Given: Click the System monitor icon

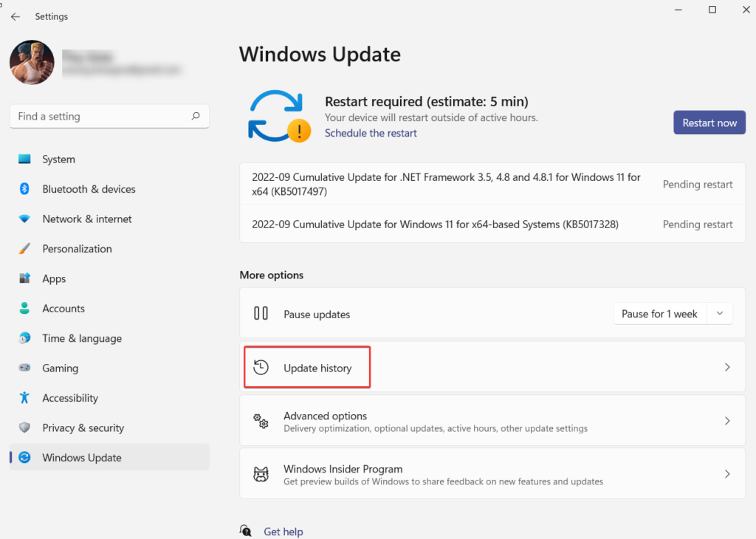Looking at the screenshot, I should click(24, 159).
